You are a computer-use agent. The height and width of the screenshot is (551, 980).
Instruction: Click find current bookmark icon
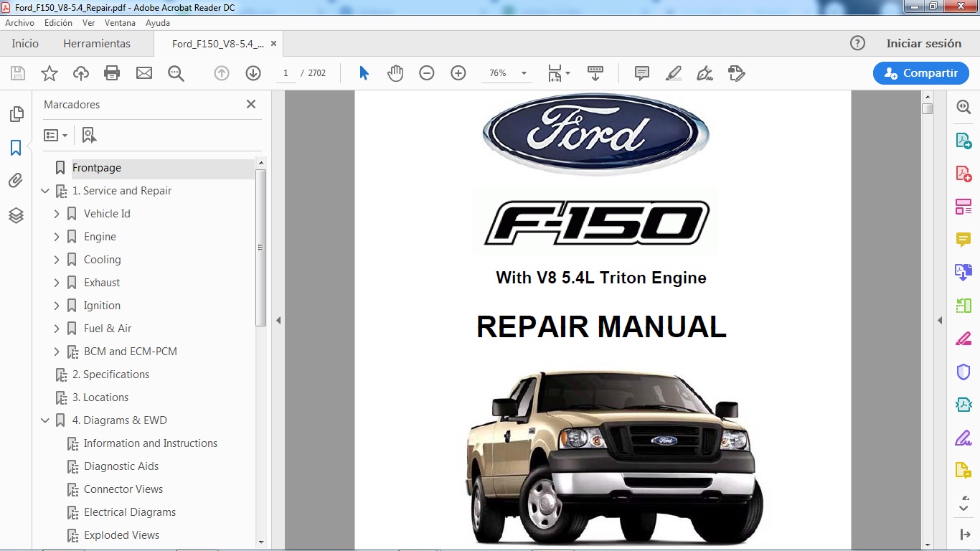click(x=89, y=135)
